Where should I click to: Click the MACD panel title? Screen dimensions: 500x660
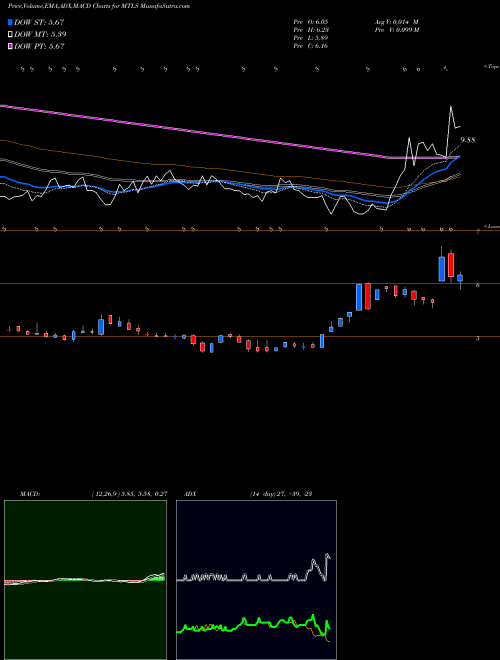tap(30, 494)
